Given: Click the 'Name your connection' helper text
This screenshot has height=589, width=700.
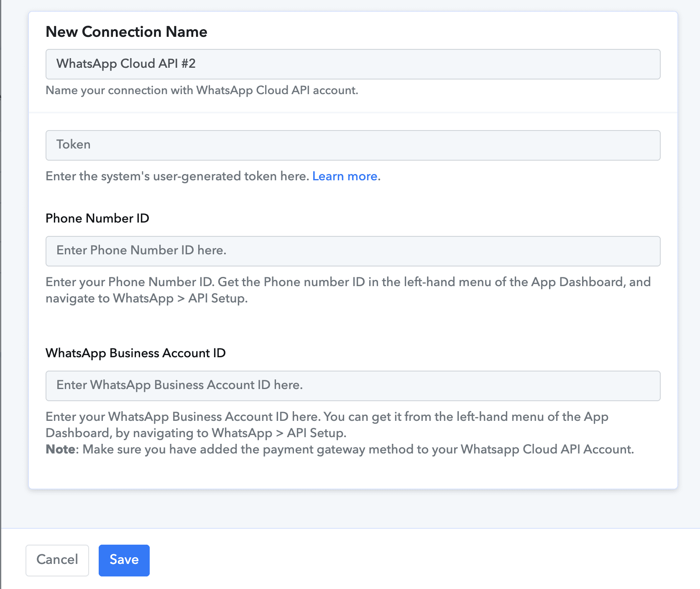Looking at the screenshot, I should [x=202, y=90].
